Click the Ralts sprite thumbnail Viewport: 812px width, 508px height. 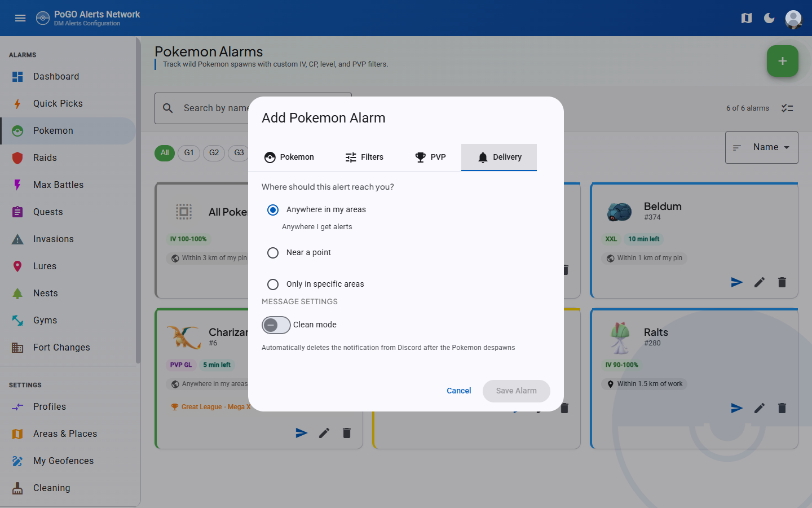coord(620,338)
